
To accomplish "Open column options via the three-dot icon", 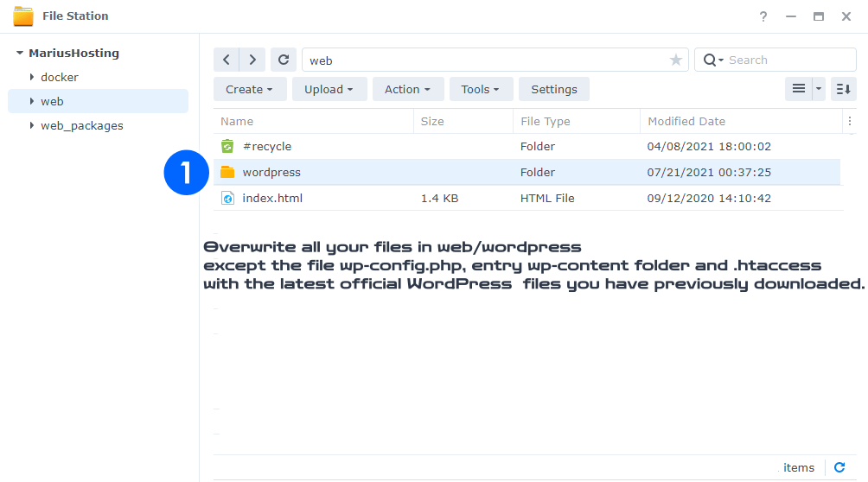I will point(850,121).
